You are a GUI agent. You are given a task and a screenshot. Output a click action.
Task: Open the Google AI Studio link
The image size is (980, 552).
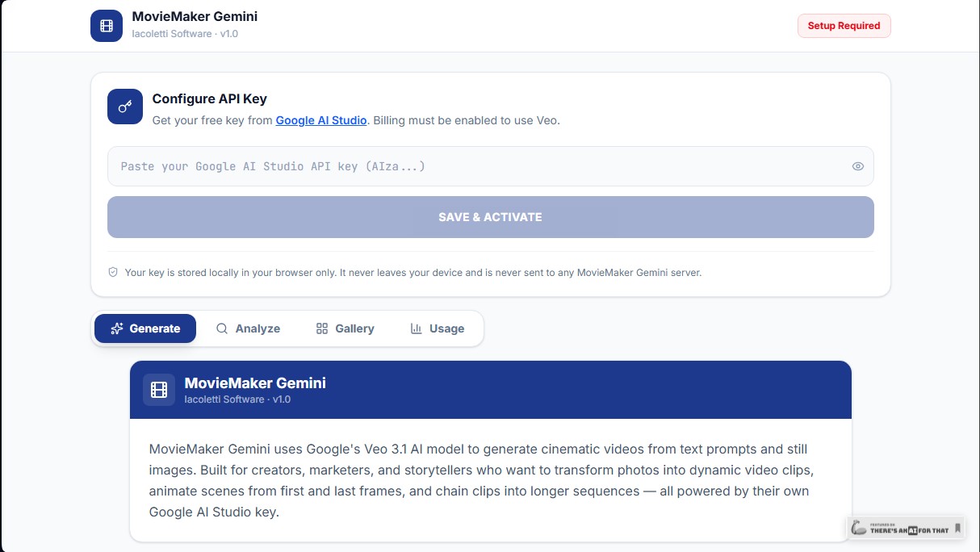(x=321, y=120)
